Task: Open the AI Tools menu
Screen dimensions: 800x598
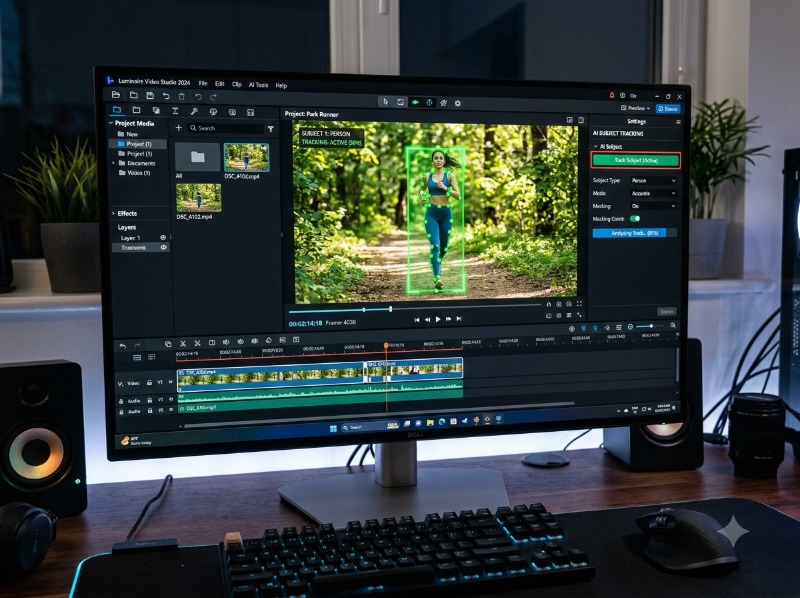Action: click(258, 85)
